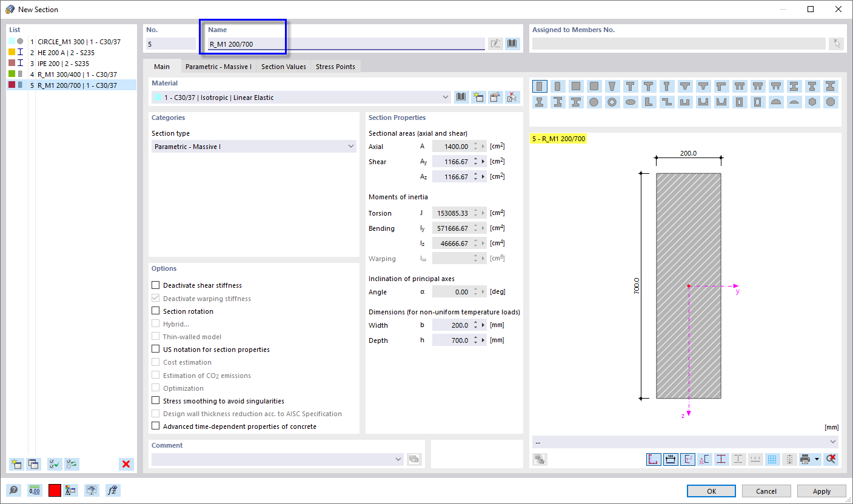Copy the selected section in the list

33,464
